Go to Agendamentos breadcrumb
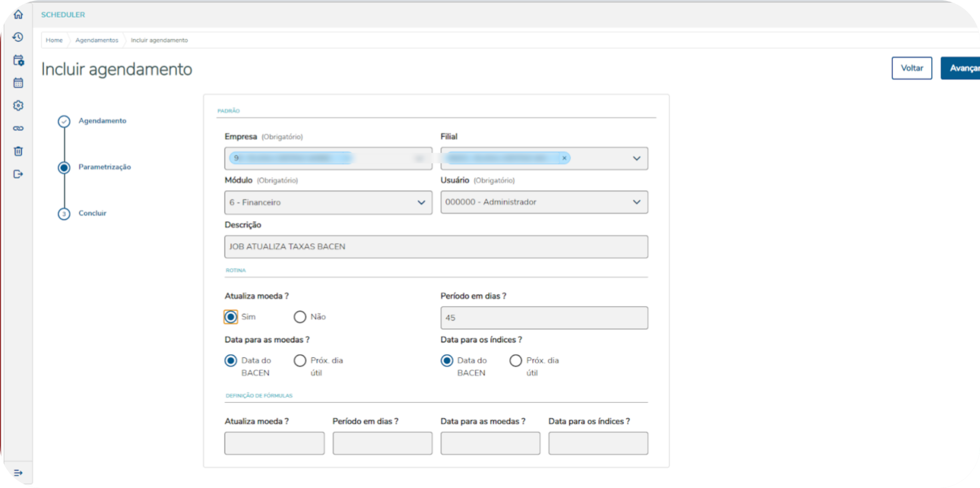The image size is (980, 488). [97, 40]
